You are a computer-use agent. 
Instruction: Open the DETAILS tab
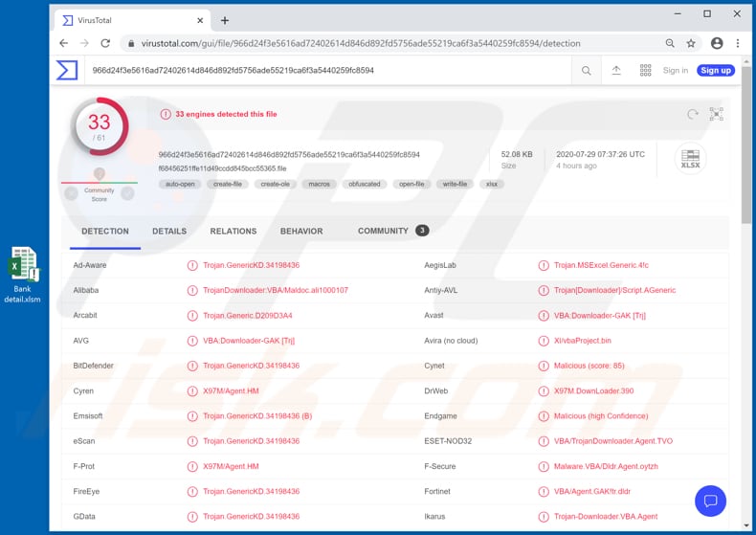click(169, 232)
